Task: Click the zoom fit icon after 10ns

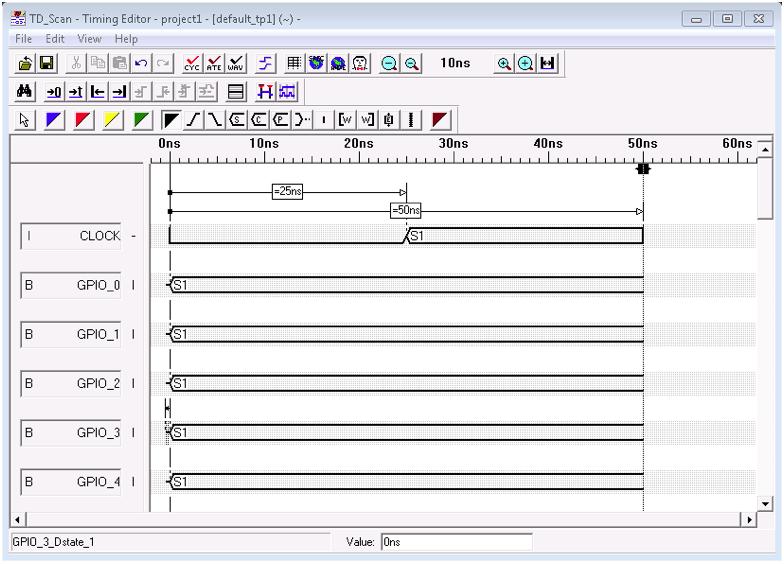Action: pos(548,63)
